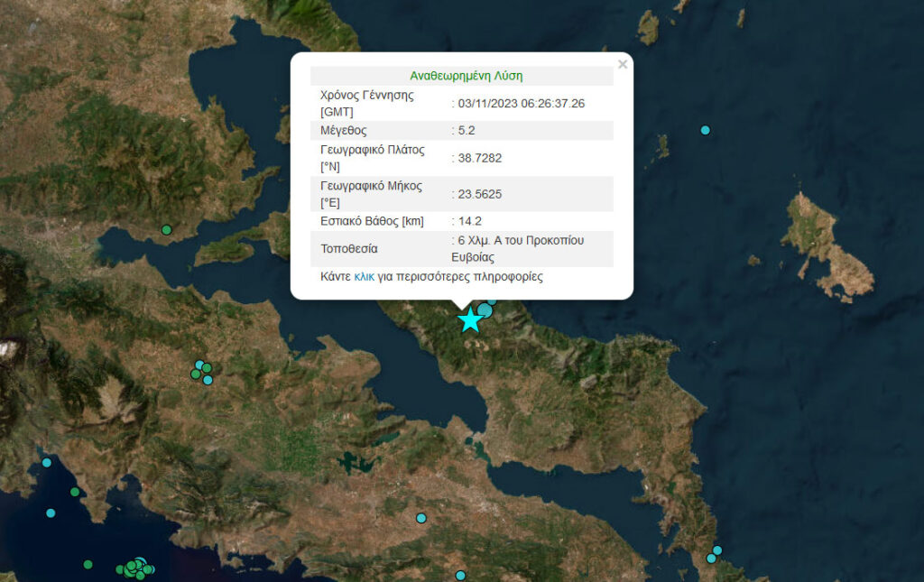Click the teal earthquake dot beside the star
The height and width of the screenshot is (582, 924).
(x=485, y=310)
